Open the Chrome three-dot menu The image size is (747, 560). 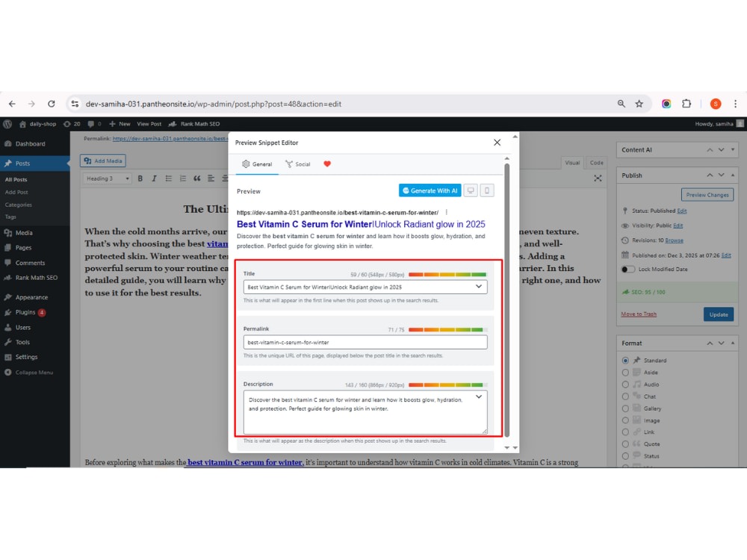pos(736,104)
